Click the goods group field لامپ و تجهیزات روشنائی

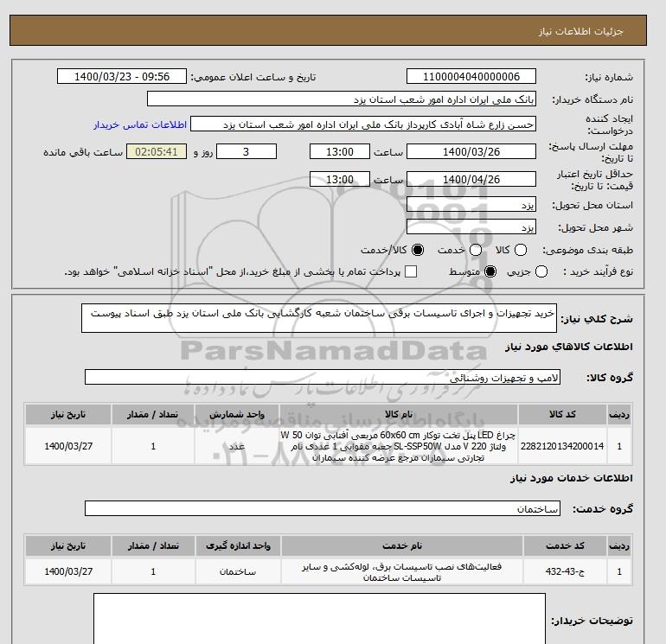click(323, 377)
